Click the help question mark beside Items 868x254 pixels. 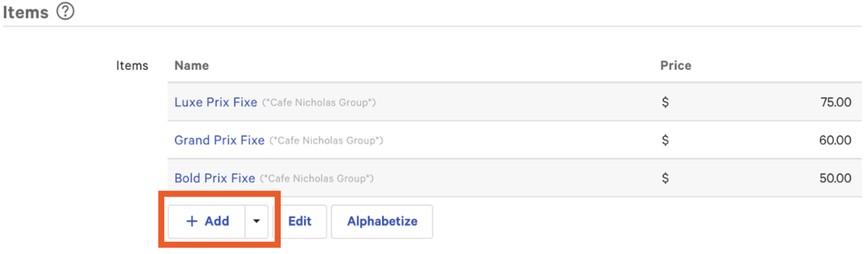[65, 11]
